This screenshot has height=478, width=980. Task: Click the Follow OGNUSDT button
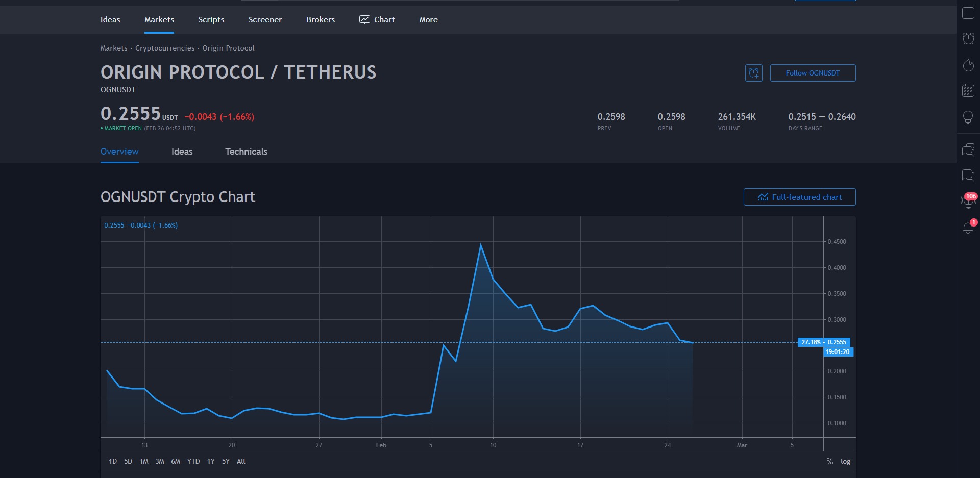click(813, 73)
